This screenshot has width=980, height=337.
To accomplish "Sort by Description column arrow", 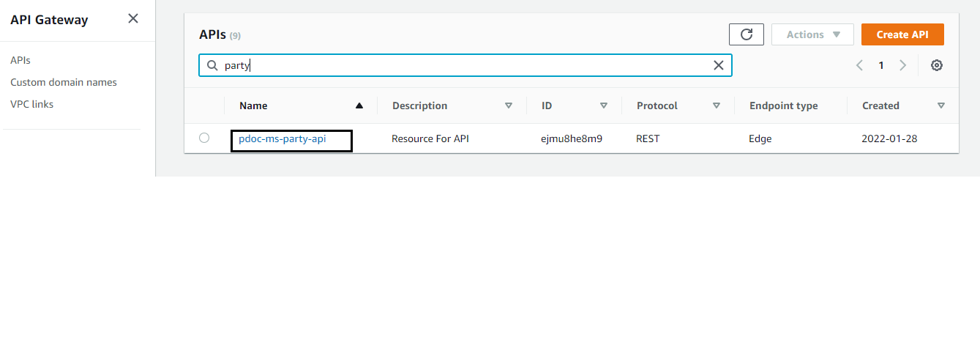I will point(508,105).
